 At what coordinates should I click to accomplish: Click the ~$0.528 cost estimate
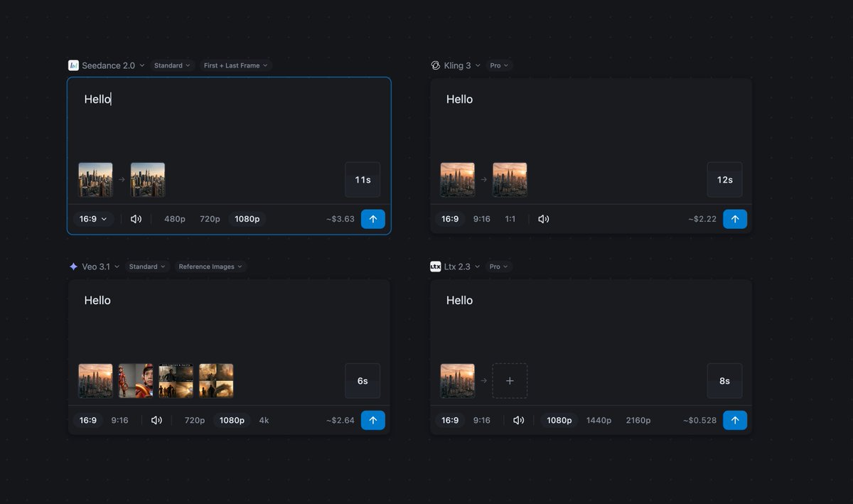(700, 420)
